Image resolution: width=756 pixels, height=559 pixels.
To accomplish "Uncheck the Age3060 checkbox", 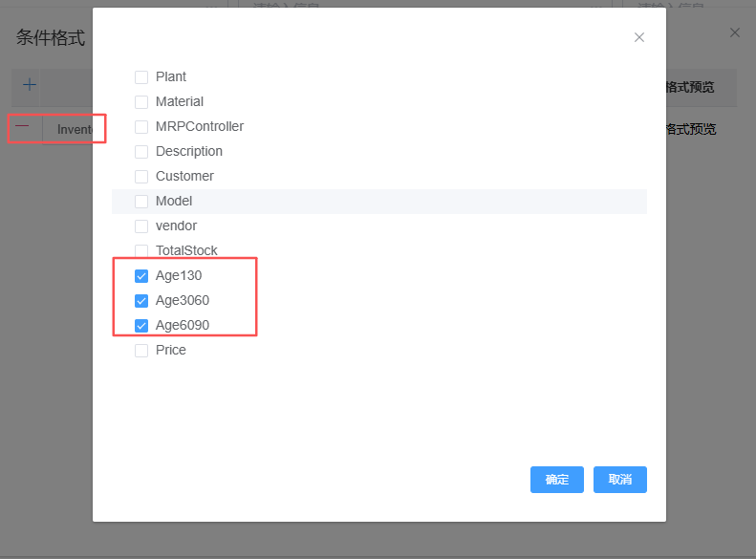I will coord(141,301).
